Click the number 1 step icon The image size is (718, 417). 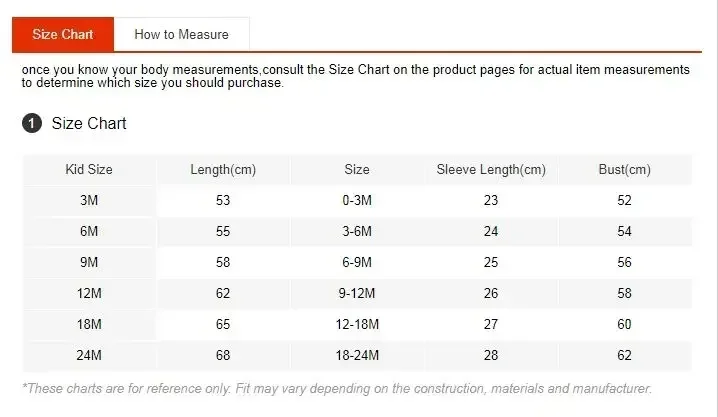32,124
